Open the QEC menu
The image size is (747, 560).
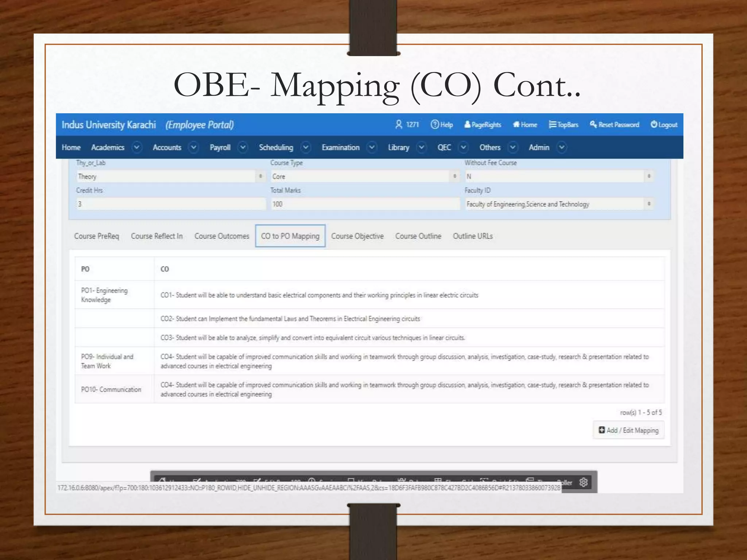(444, 147)
